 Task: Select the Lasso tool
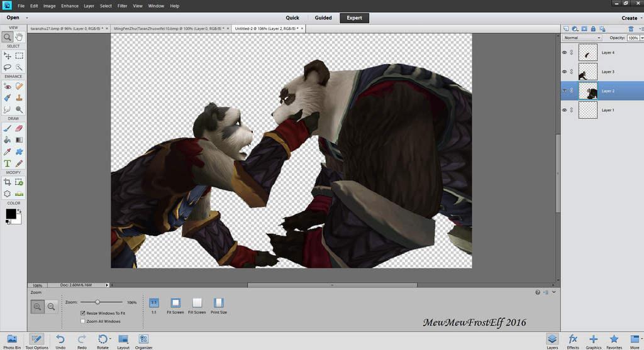[x=8, y=67]
